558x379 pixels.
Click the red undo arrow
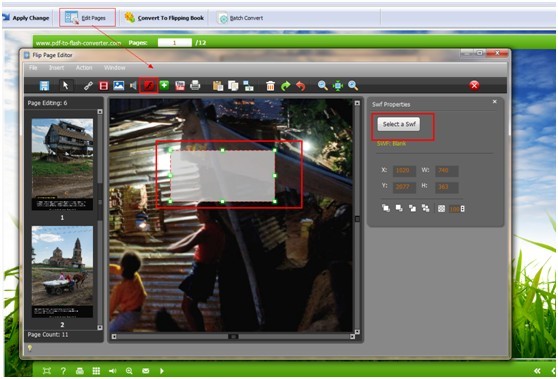[301, 86]
